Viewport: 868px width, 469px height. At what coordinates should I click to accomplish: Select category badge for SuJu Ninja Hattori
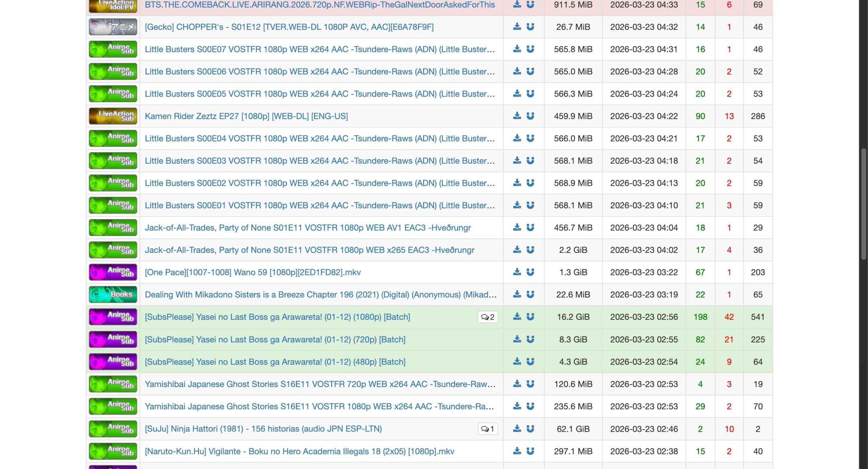pos(113,429)
